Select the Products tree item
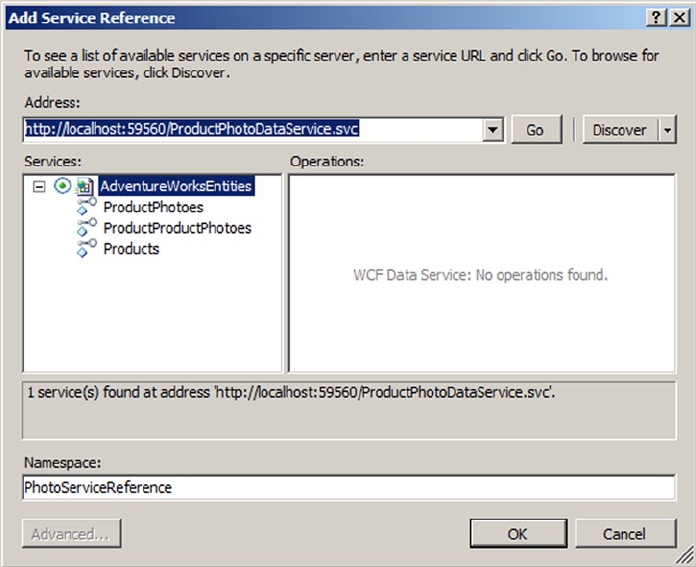696x567 pixels. (x=131, y=249)
